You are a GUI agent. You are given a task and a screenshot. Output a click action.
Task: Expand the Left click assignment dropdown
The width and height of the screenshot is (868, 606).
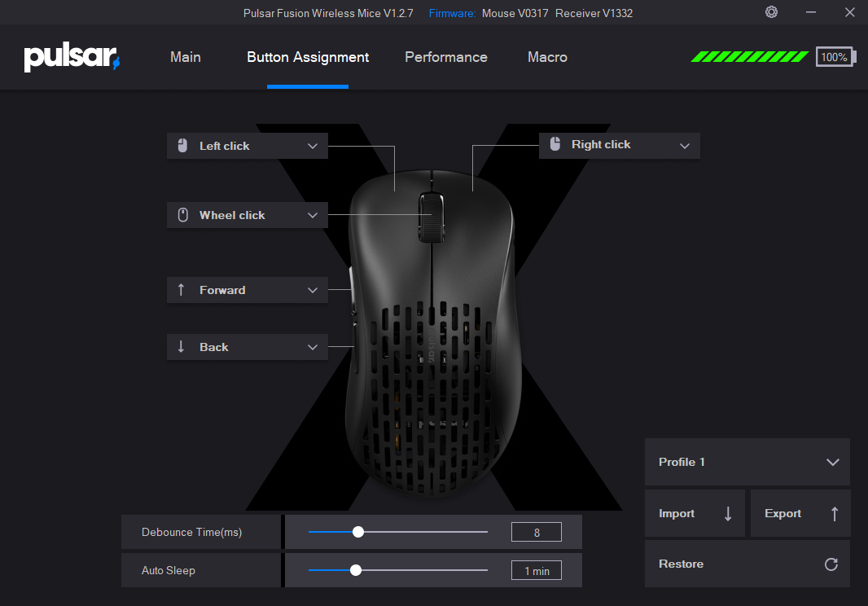point(313,146)
